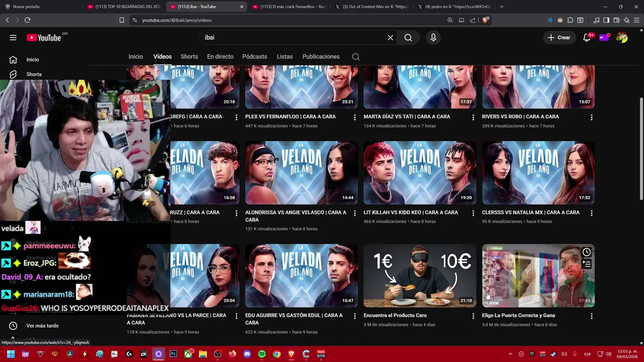Viewport: 644px width, 362px height.
Task: Open Ver más tarde in the sidebar
Action: [42, 326]
